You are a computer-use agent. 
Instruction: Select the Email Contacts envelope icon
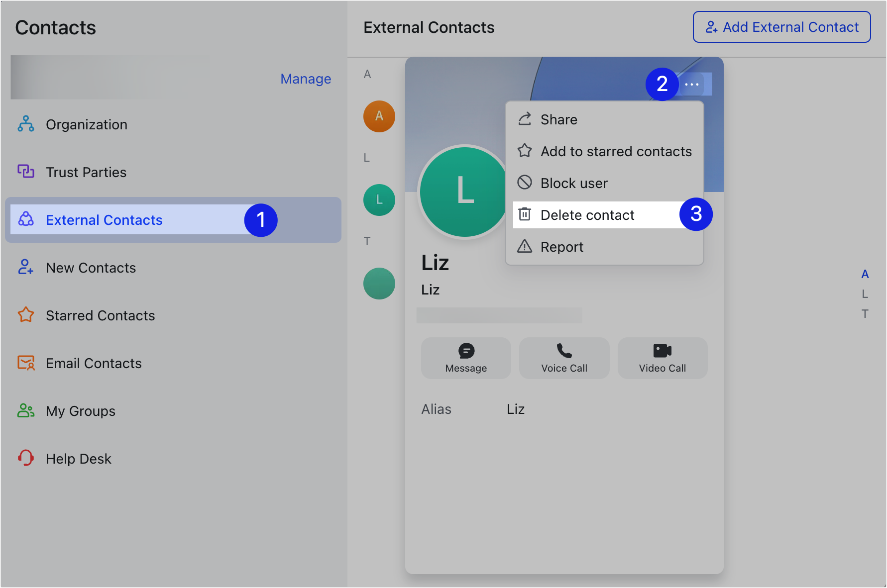(x=25, y=363)
